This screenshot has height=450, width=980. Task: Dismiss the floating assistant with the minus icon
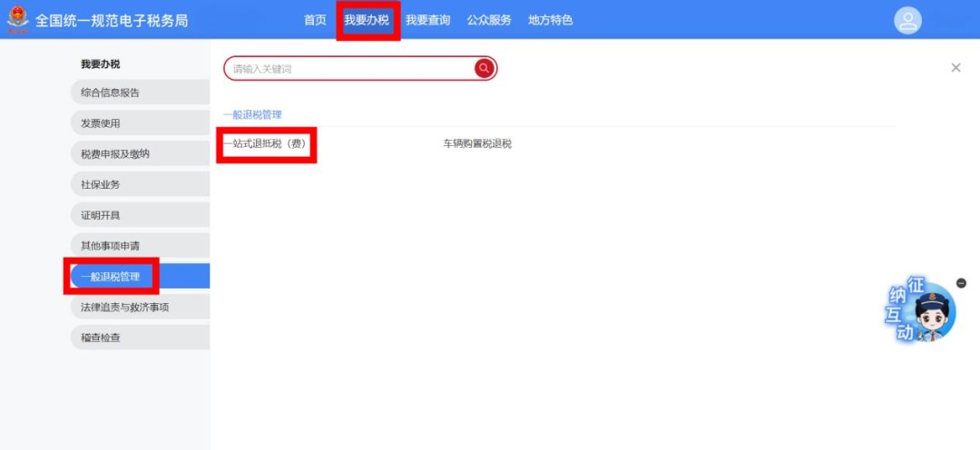tap(961, 283)
